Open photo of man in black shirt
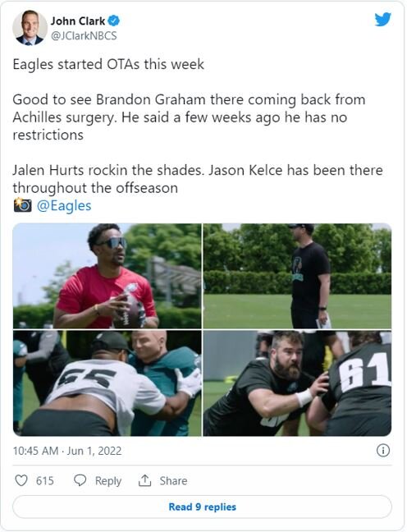407x532 pixels. [297, 276]
